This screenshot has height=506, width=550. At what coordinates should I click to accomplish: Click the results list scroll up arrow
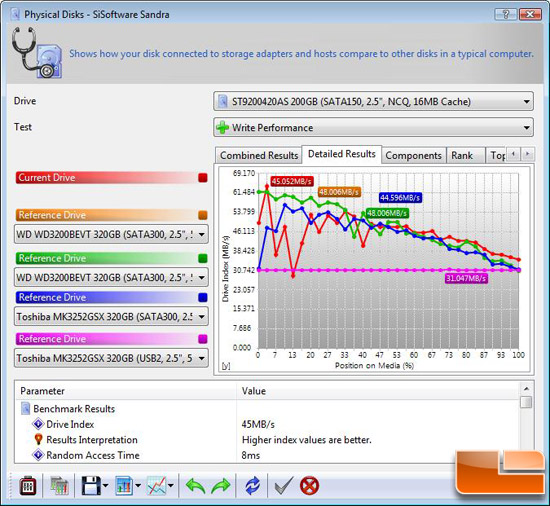526,389
